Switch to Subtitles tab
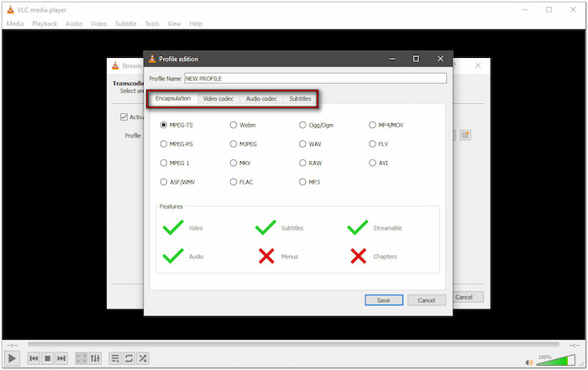This screenshot has width=588, height=370. click(300, 99)
